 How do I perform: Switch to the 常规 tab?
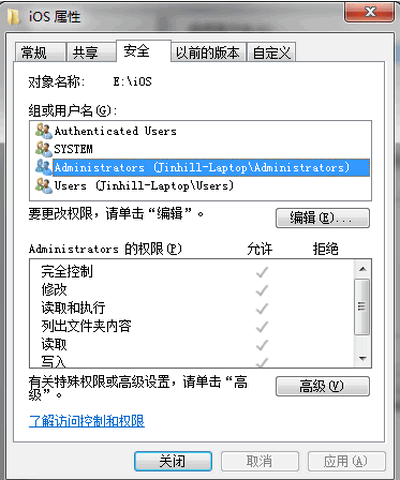click(40, 52)
